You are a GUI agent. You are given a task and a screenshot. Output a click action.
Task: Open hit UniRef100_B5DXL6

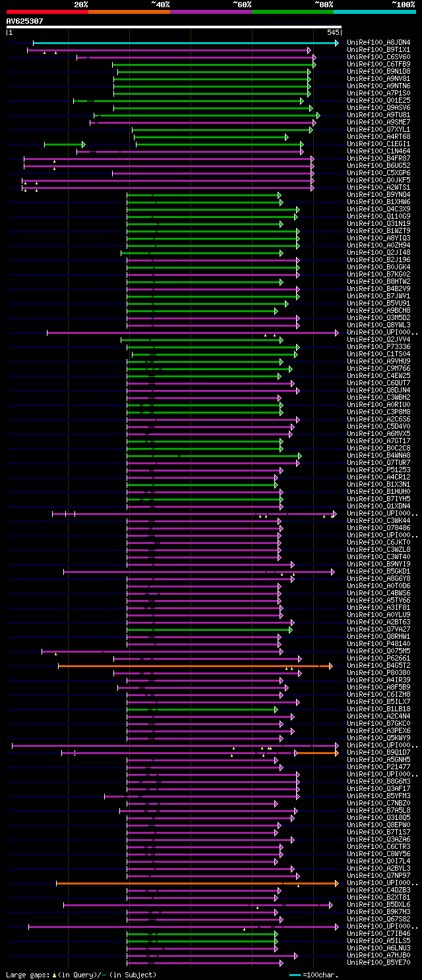click(378, 905)
